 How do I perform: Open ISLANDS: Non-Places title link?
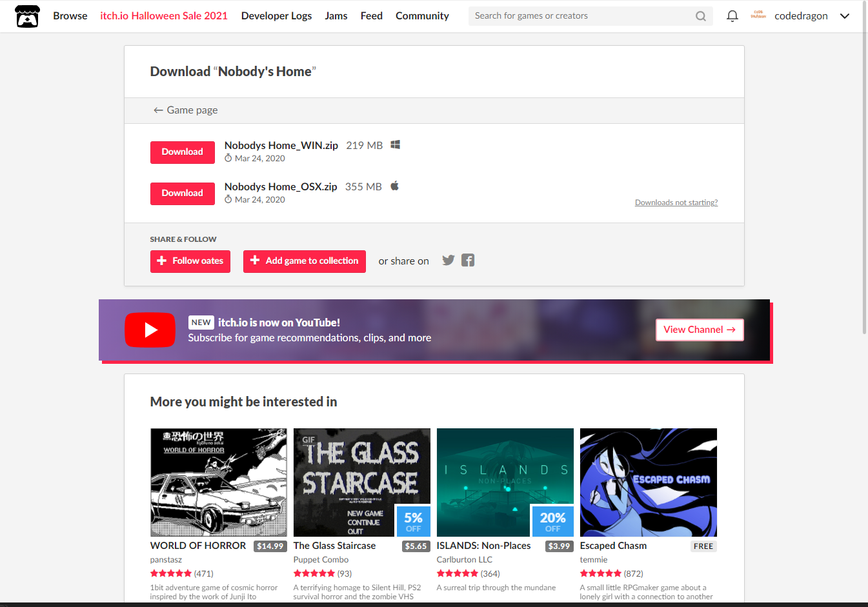(484, 546)
